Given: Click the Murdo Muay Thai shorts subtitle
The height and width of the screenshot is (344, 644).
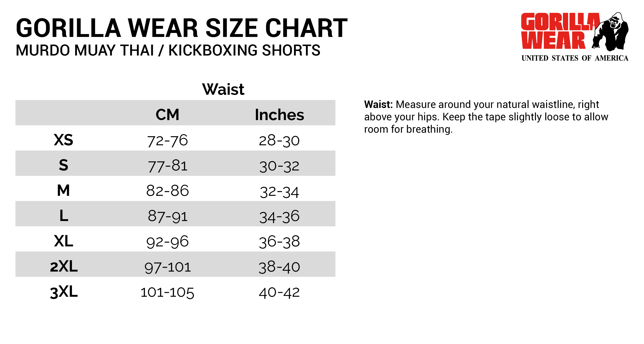Looking at the screenshot, I should 168,50.
